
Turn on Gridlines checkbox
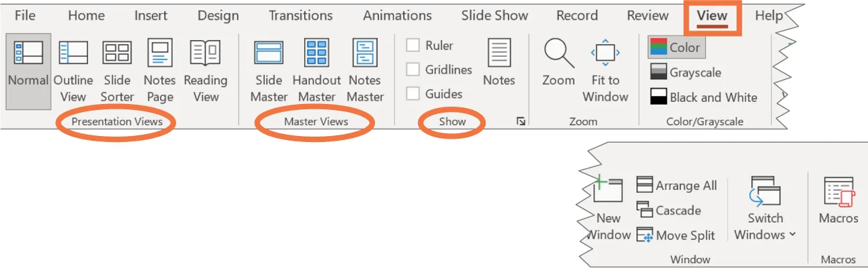coord(414,69)
